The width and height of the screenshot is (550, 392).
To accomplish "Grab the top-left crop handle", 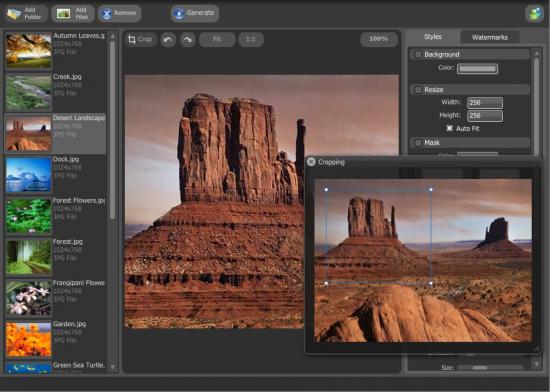I will [326, 189].
